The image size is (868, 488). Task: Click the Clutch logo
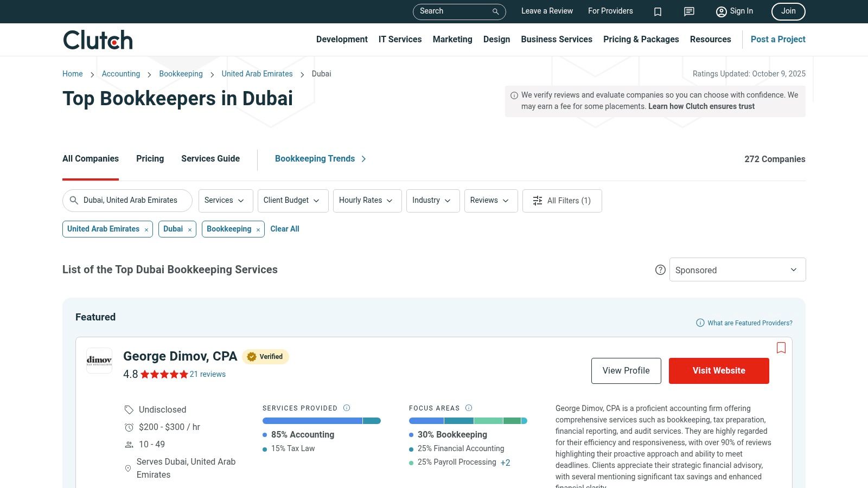tap(98, 40)
